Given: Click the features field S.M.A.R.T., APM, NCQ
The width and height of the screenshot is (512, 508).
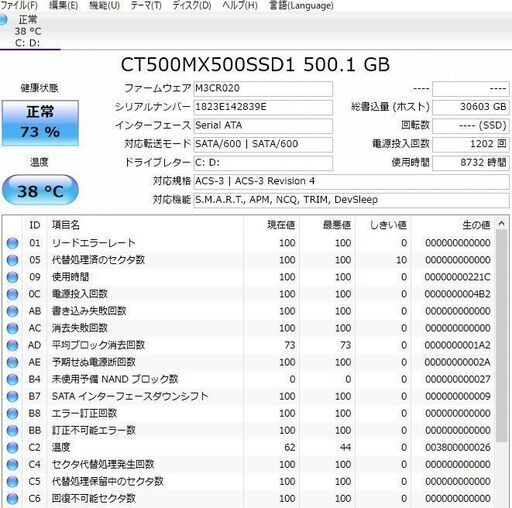Looking at the screenshot, I should pos(351,200).
